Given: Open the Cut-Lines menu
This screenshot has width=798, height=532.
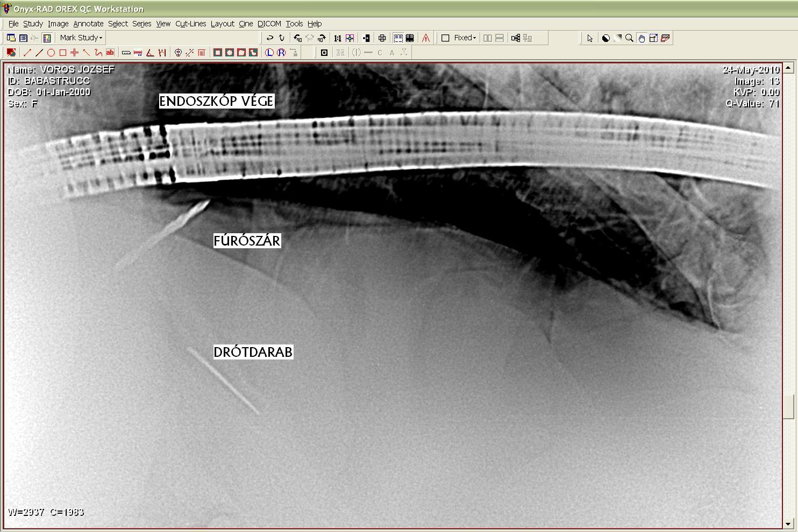Looking at the screenshot, I should click(x=190, y=24).
